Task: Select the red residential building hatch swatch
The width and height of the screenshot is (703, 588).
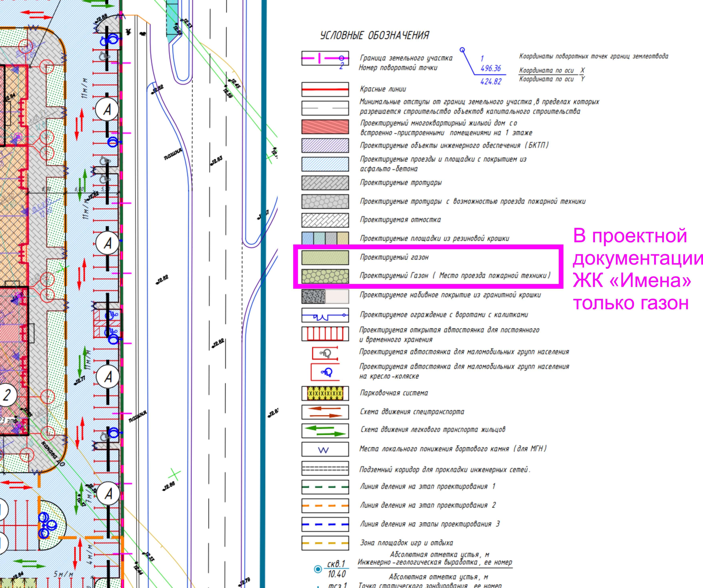Action: coord(325,127)
